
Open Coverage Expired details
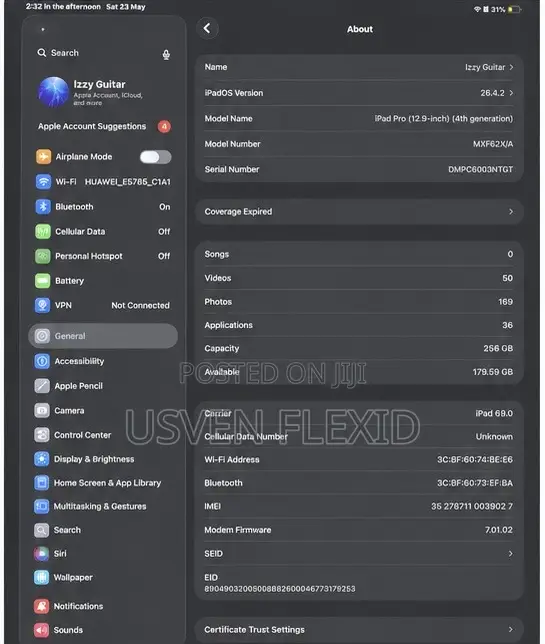pyautogui.click(x=359, y=212)
